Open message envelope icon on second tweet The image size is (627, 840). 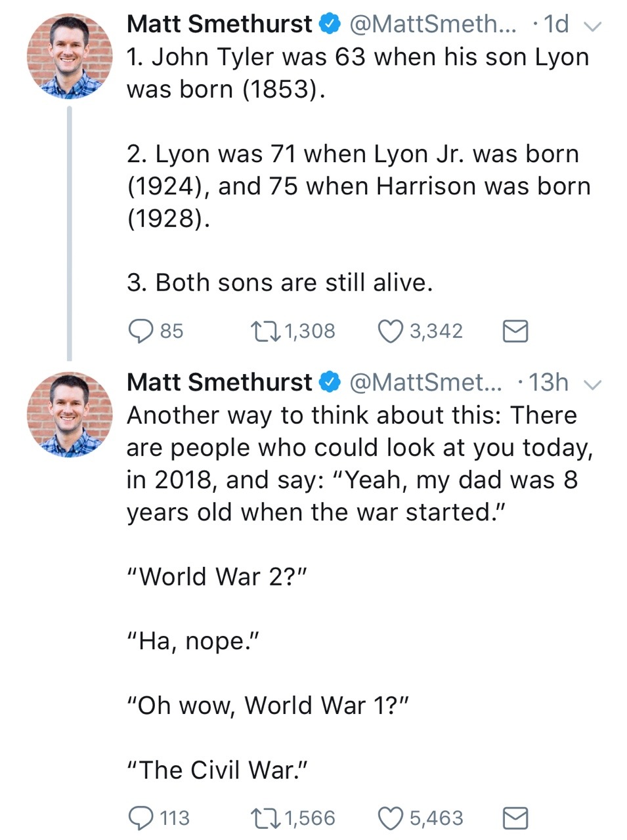(515, 818)
